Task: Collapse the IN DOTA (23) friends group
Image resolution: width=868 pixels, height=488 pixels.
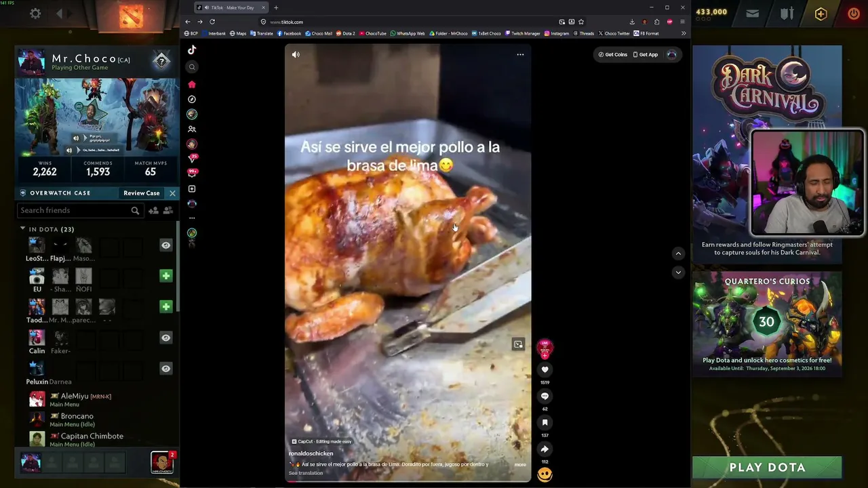Action: pos(22,229)
